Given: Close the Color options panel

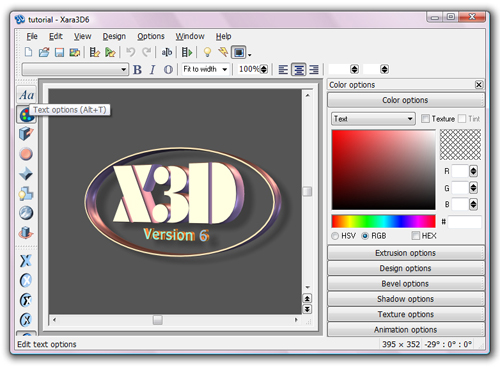Looking at the screenshot, I should 479,85.
